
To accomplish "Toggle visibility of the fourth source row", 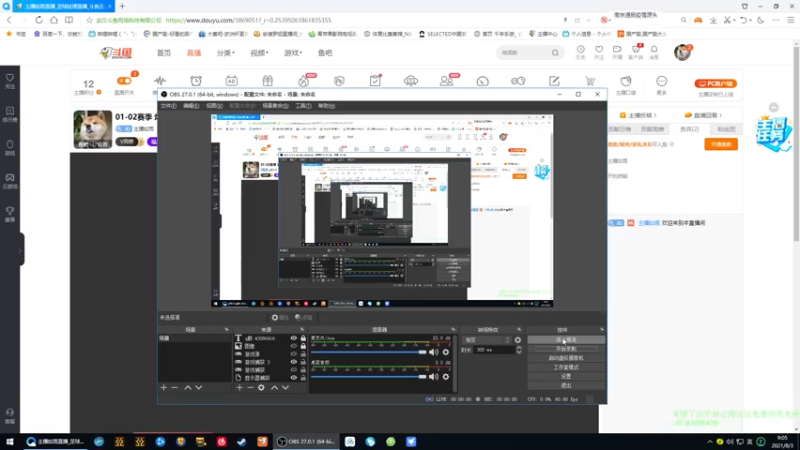I will click(x=293, y=362).
